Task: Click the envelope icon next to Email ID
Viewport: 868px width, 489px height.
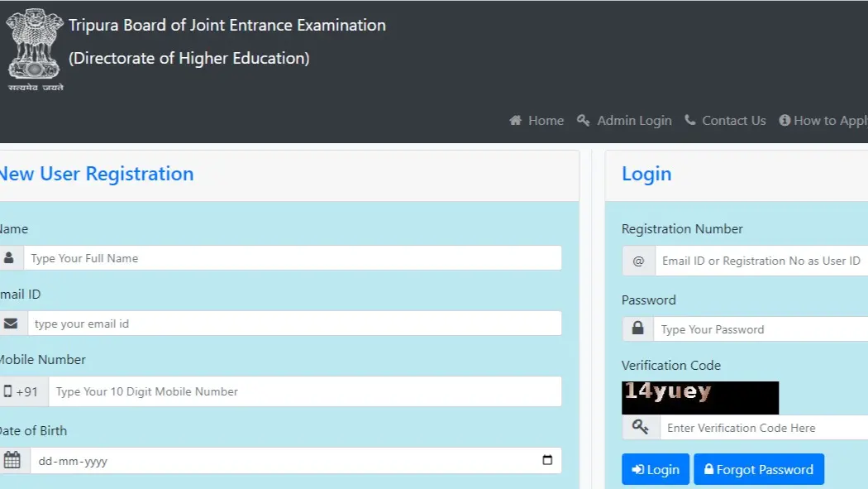Action: [10, 324]
